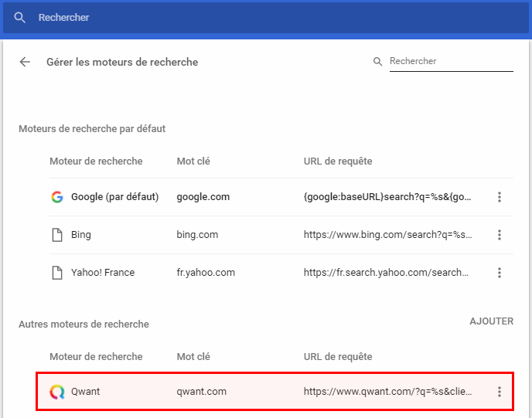Image resolution: width=532 pixels, height=418 pixels.
Task: Open more actions menu for Google
Action: point(500,197)
